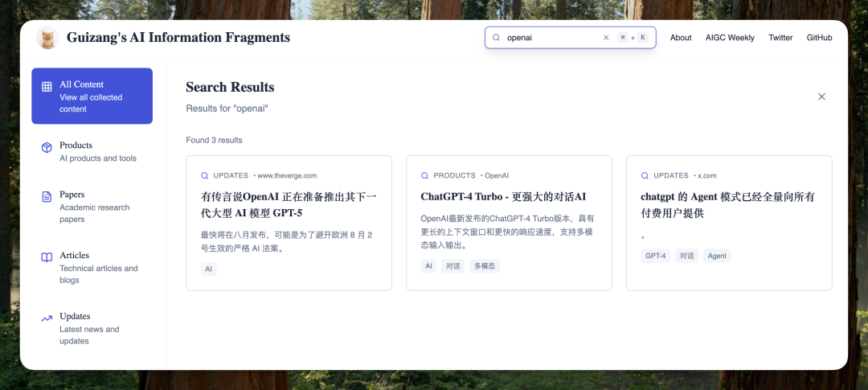The image size is (868, 390).
Task: Open the Twitter link
Action: pyautogui.click(x=780, y=38)
